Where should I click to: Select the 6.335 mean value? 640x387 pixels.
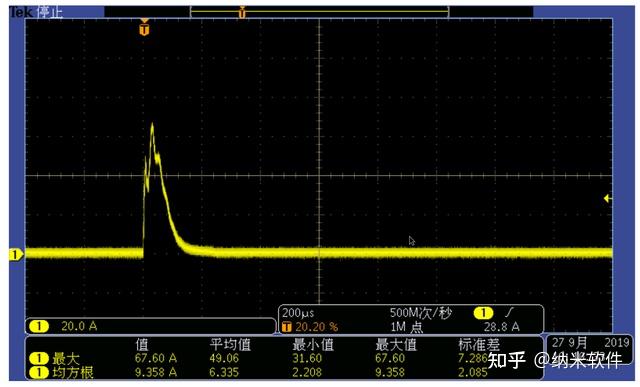(x=224, y=372)
